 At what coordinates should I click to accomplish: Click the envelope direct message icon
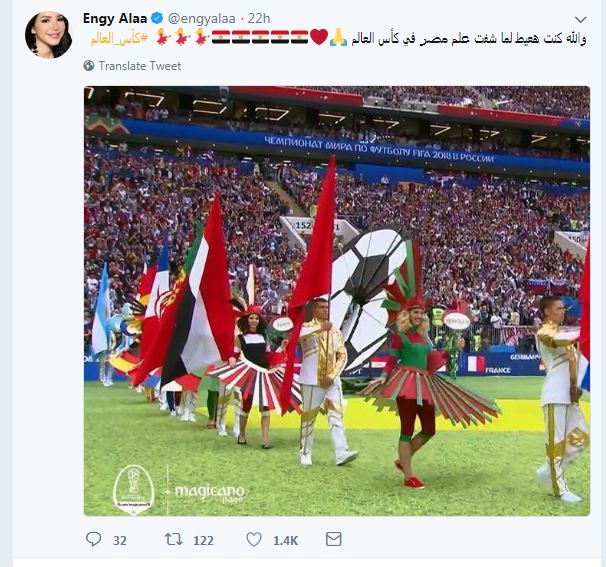(334, 539)
